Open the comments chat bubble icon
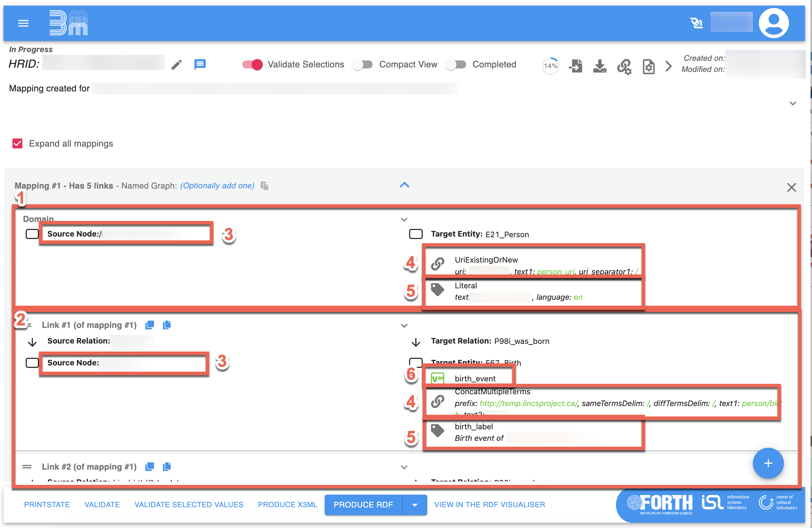This screenshot has width=812, height=528. pos(200,64)
